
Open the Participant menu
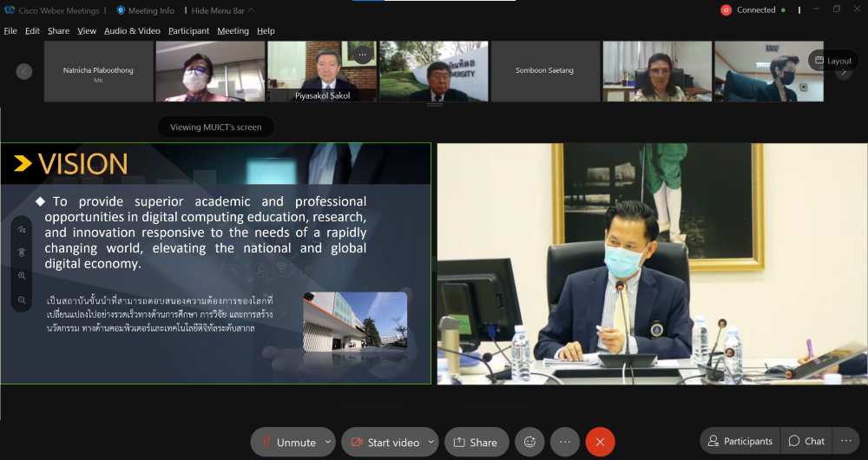coord(188,31)
